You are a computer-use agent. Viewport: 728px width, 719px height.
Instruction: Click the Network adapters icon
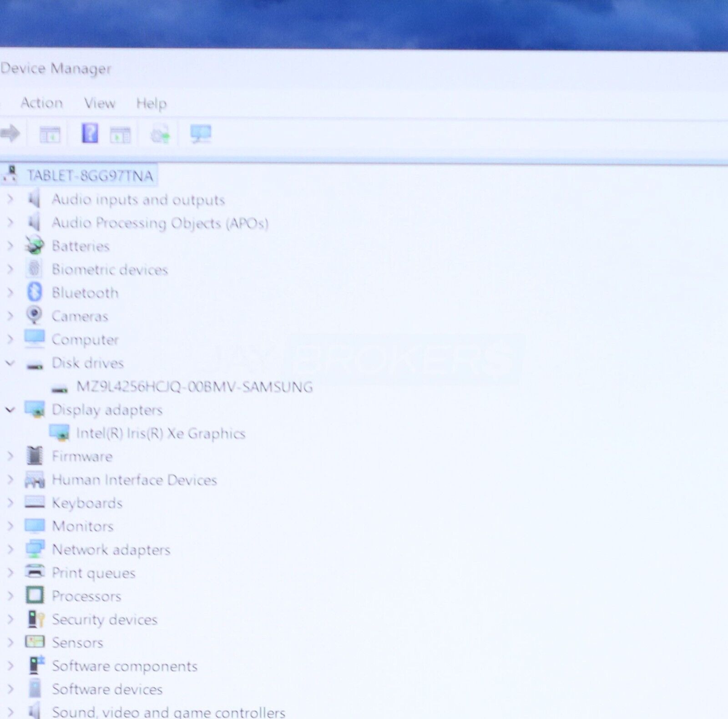pyautogui.click(x=35, y=549)
